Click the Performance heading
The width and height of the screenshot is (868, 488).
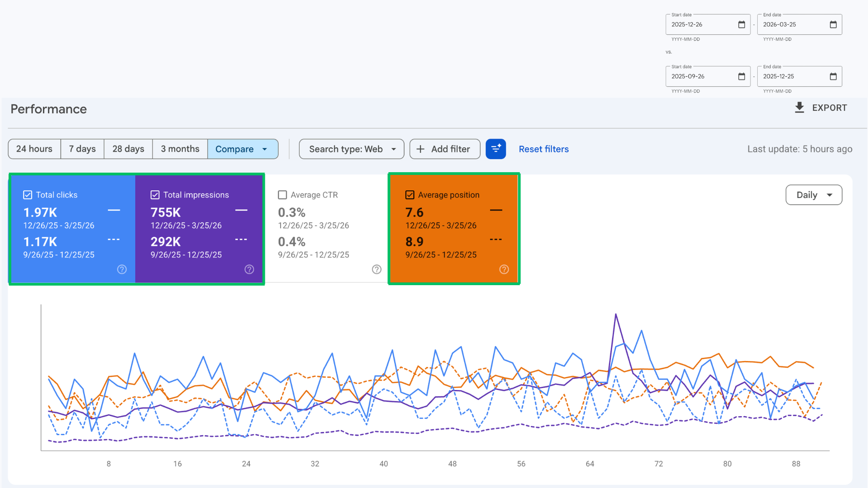(x=48, y=109)
